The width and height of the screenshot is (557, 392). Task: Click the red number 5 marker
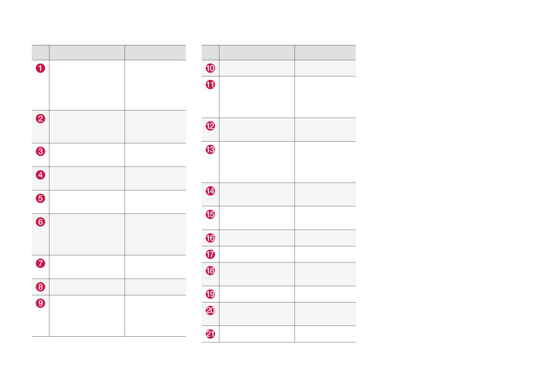click(x=40, y=198)
